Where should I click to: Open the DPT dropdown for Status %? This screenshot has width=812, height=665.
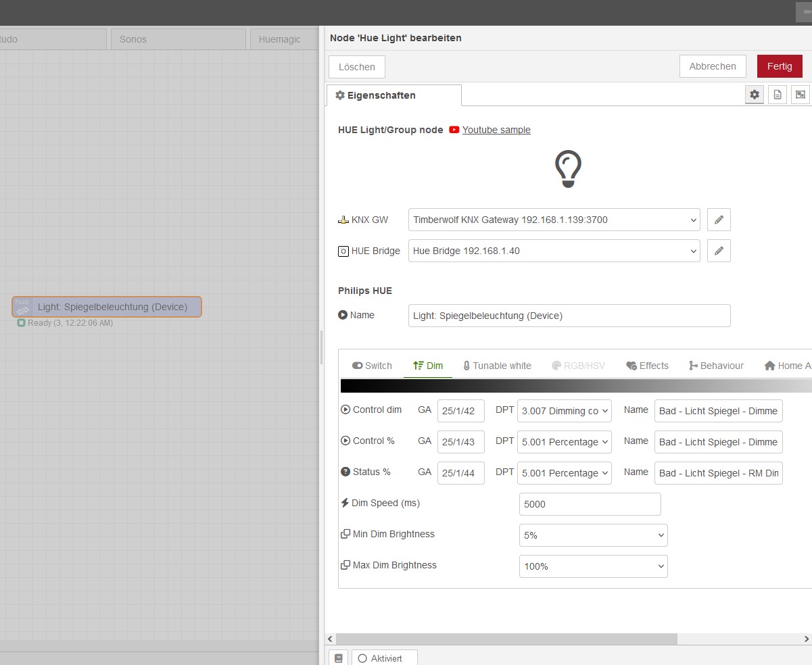565,473
